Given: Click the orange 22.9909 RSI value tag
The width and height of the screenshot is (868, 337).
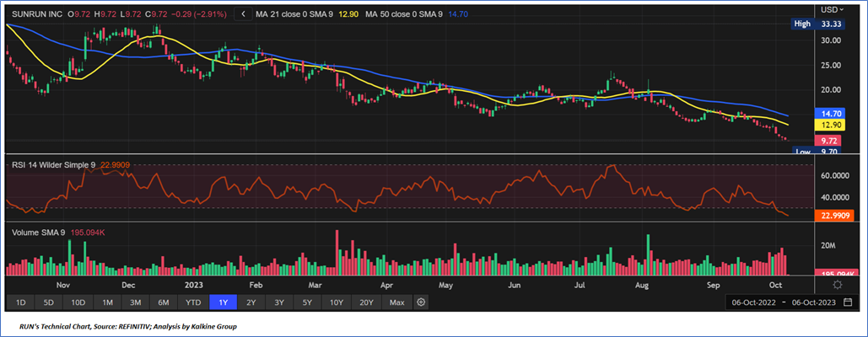Looking at the screenshot, I should 835,216.
